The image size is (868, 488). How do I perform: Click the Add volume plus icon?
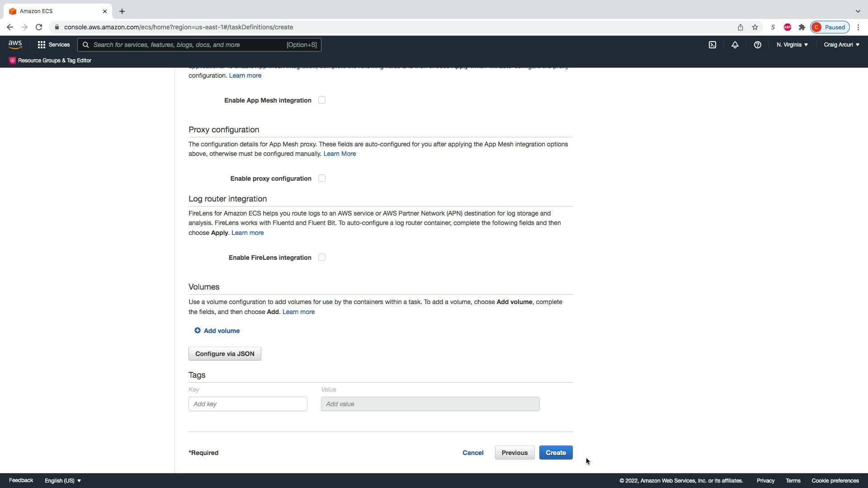click(198, 331)
